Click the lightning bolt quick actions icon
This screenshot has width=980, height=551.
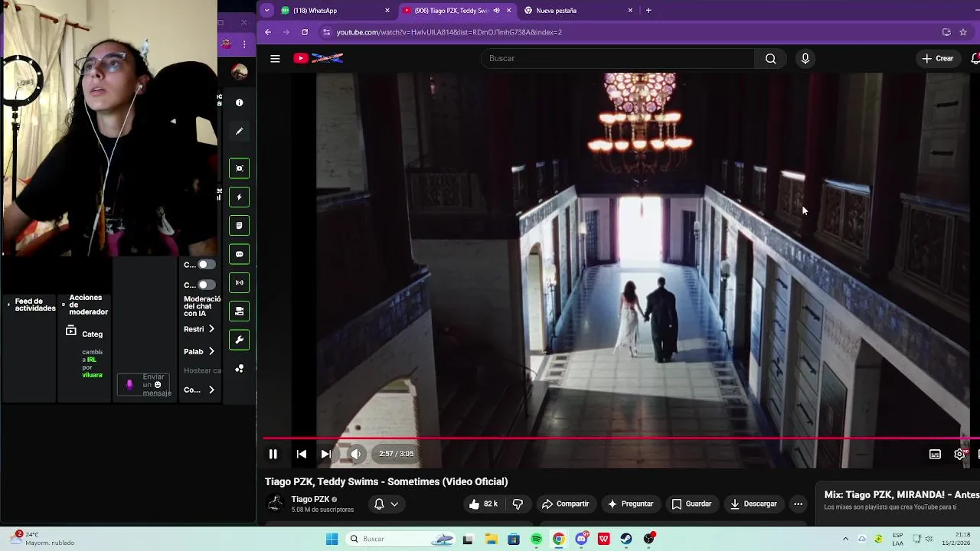[x=240, y=197]
